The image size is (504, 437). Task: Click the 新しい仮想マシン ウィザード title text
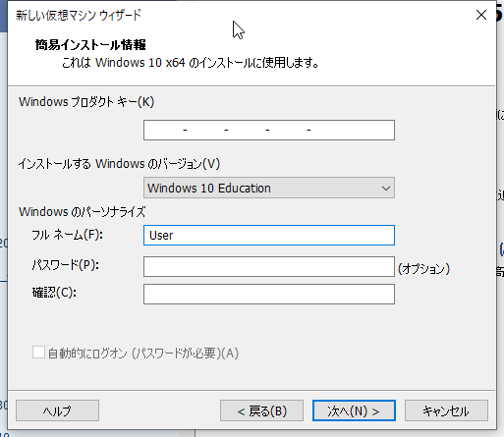coord(79,15)
